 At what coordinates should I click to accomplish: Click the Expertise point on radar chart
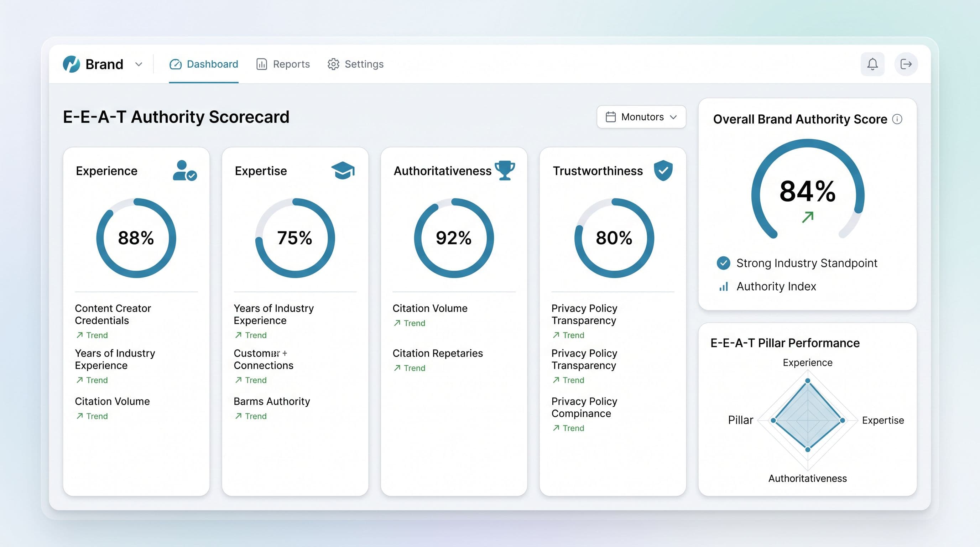(842, 420)
